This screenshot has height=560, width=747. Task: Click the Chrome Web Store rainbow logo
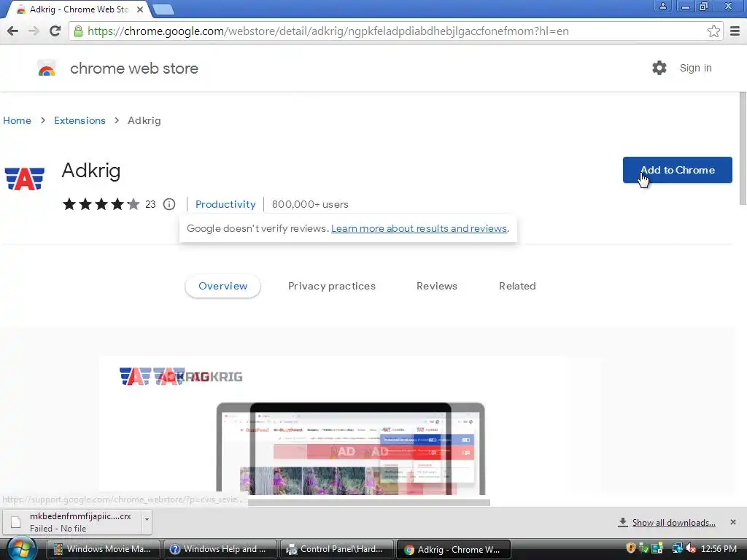pyautogui.click(x=47, y=69)
